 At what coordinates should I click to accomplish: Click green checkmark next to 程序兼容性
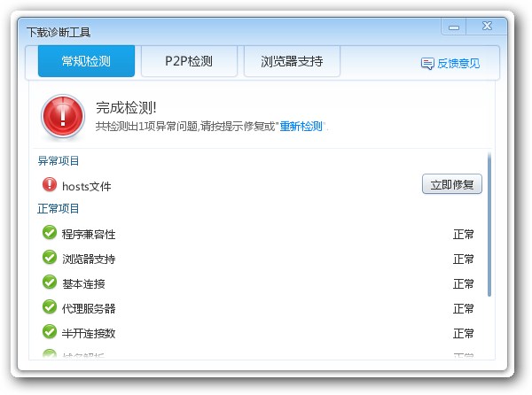[49, 234]
